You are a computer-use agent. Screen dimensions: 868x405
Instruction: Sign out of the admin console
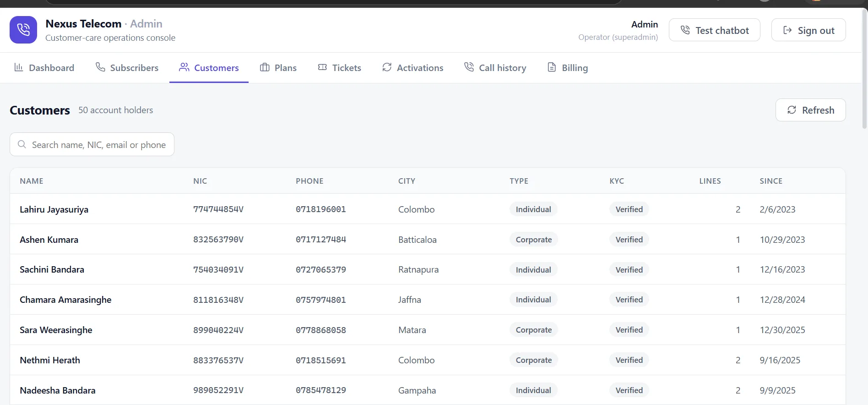click(x=808, y=30)
